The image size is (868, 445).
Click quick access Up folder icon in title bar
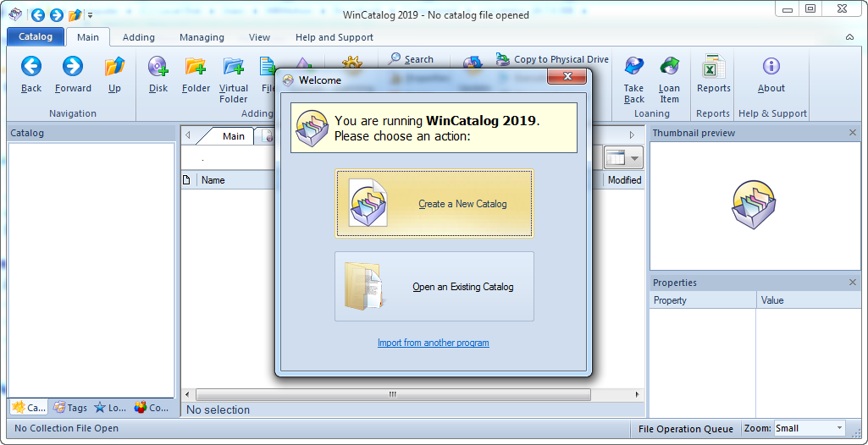click(x=75, y=15)
